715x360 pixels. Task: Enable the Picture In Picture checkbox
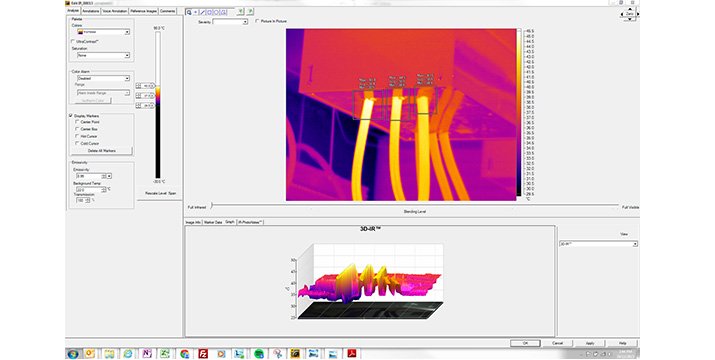point(257,21)
